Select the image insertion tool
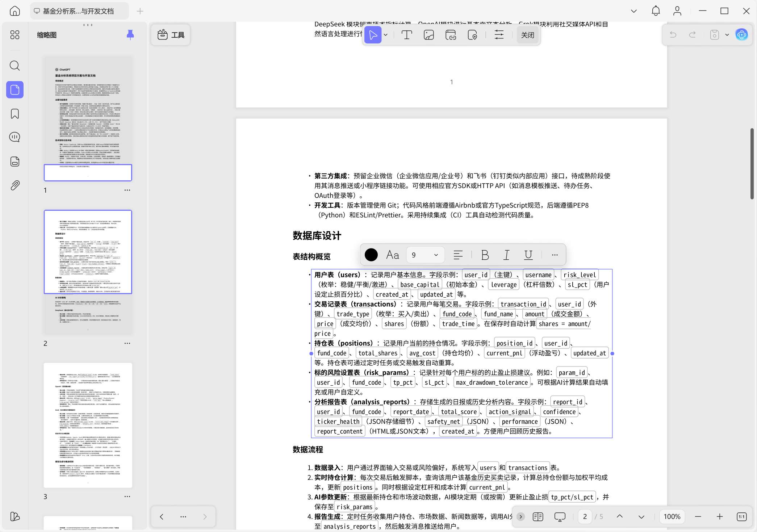This screenshot has width=757, height=532. point(428,35)
